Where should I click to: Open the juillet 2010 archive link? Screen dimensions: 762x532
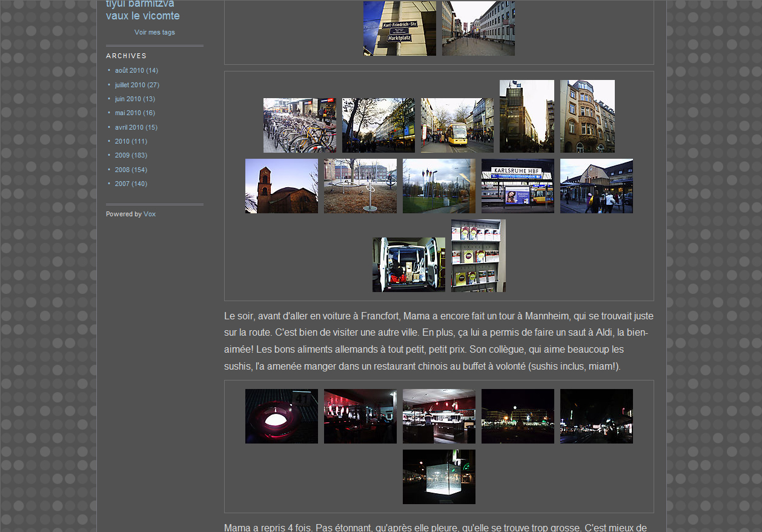(x=130, y=85)
